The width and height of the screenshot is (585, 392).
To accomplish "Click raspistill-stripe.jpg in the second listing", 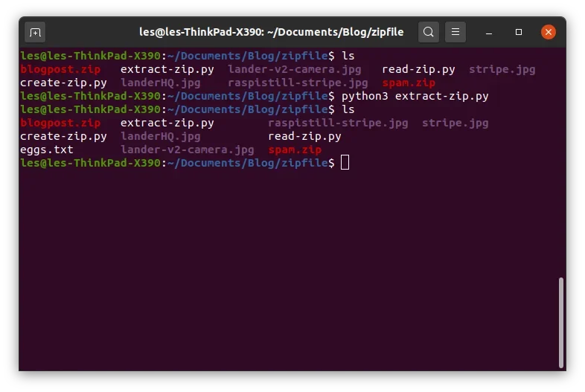I will [x=338, y=123].
